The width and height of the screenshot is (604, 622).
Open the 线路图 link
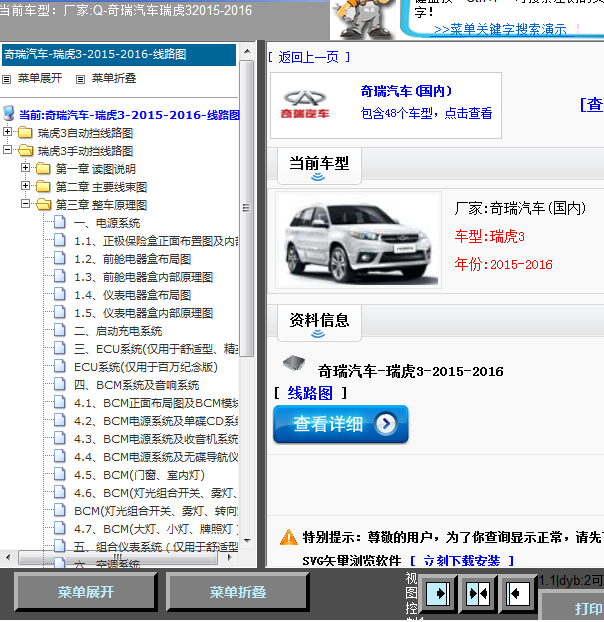coord(310,393)
